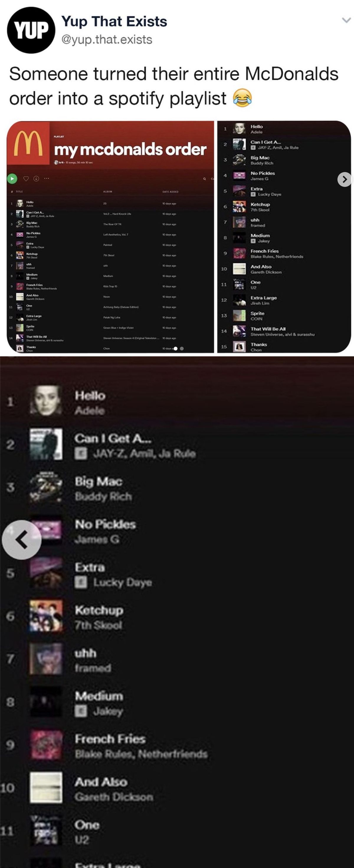Open the search icon in the playlist
The width and height of the screenshot is (354, 868).
point(204,179)
